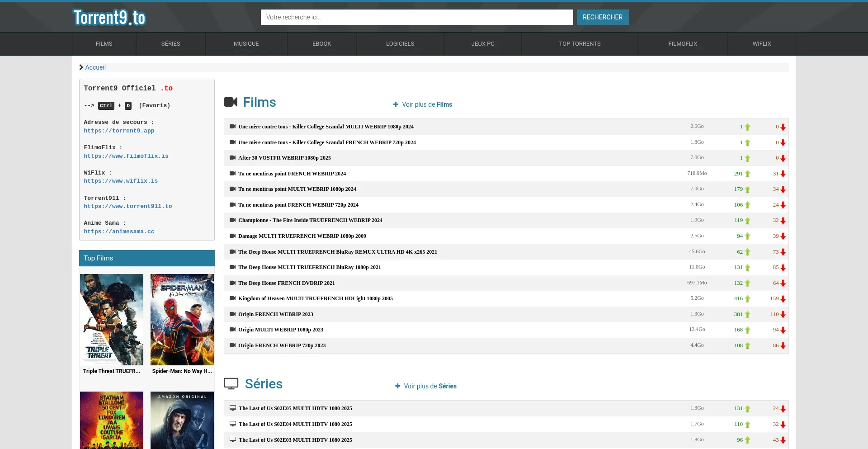Screen dimensions: 868x449
Task: Click the Triple Threat TRUEFR... title
Action: pos(112,371)
